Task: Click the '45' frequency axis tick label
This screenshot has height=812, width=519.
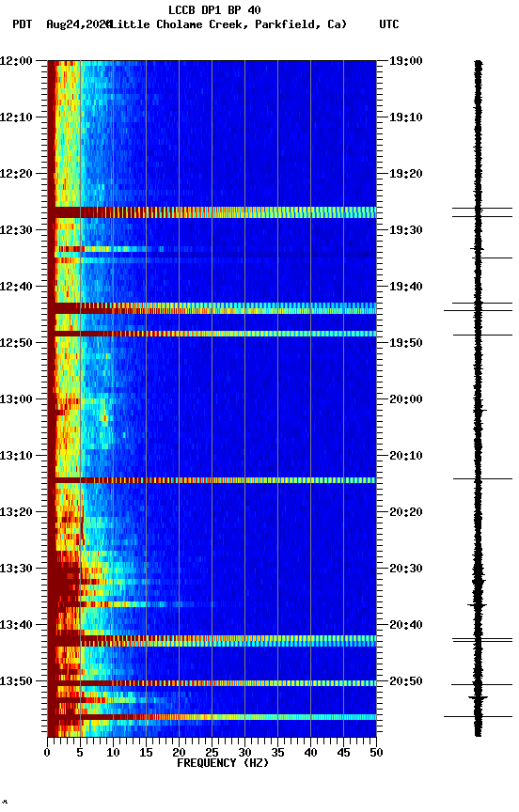Action: click(x=343, y=753)
